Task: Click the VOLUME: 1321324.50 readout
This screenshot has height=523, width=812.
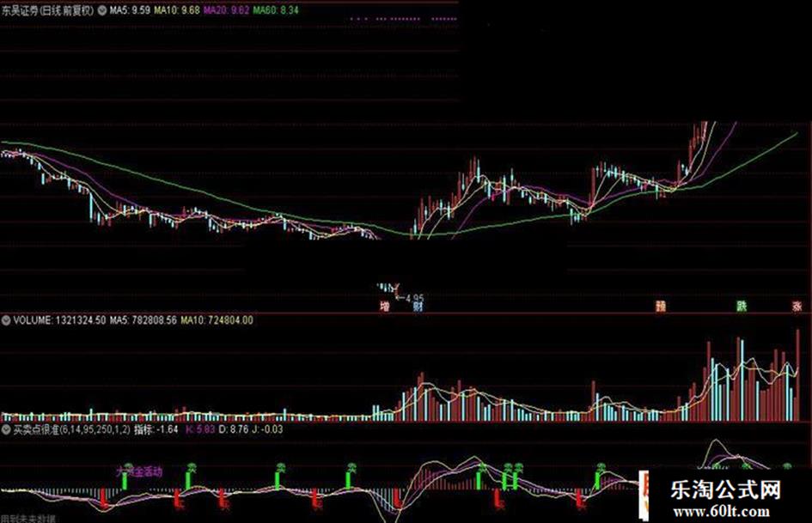Action: pyautogui.click(x=59, y=320)
